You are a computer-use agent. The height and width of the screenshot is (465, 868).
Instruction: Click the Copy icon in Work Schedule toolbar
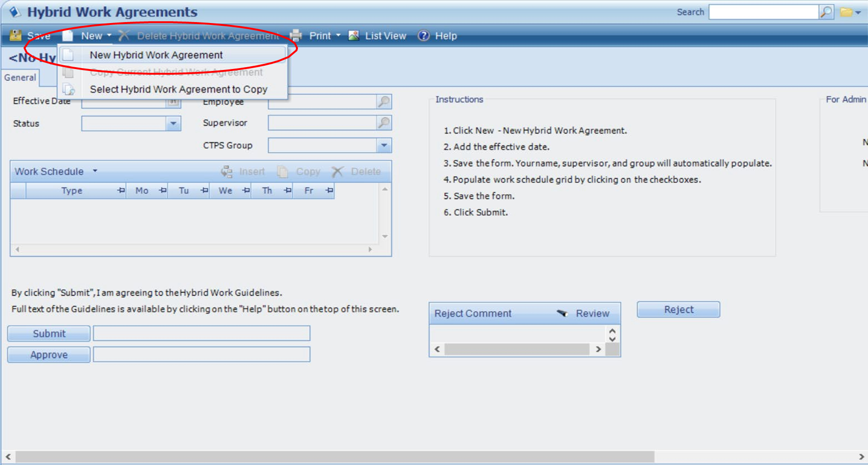pyautogui.click(x=282, y=172)
